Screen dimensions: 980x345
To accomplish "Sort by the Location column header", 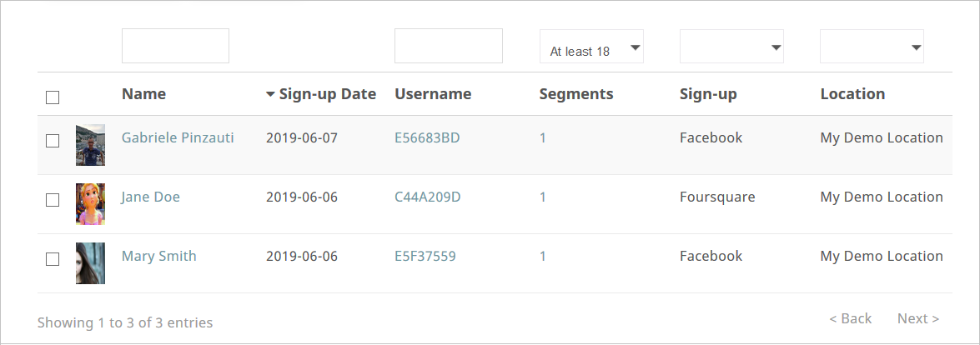I will (x=852, y=93).
